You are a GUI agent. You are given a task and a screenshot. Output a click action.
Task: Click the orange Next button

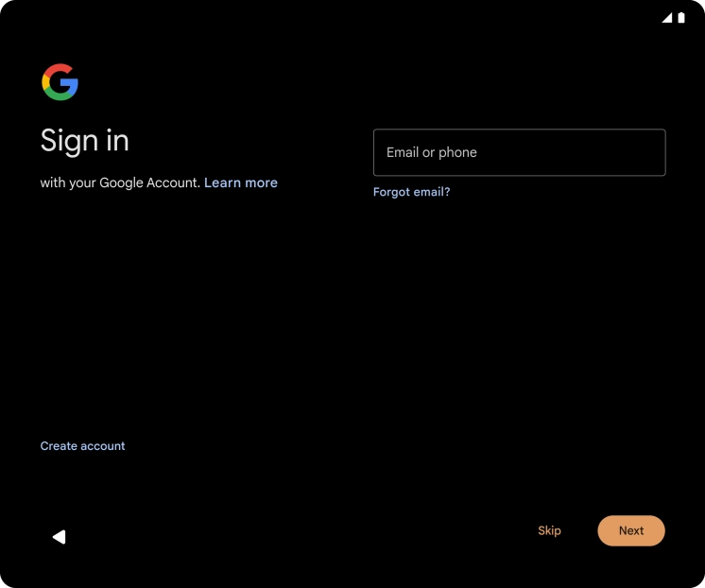tap(631, 530)
